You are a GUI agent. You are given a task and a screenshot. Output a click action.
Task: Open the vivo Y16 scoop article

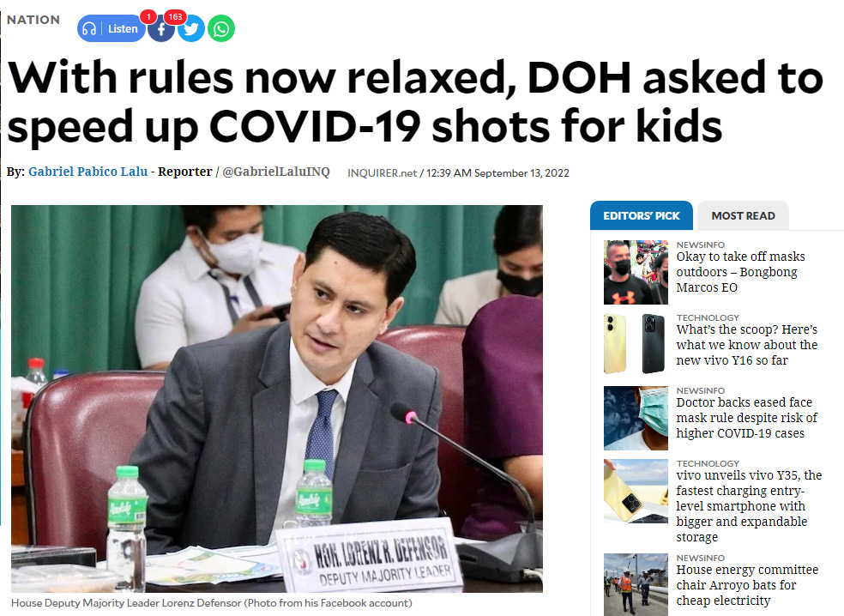746,345
